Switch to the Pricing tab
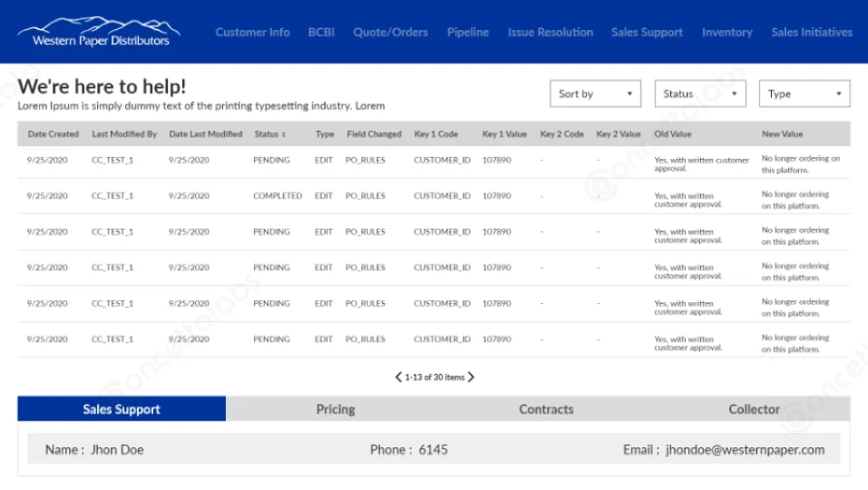The image size is (868, 490). click(336, 409)
